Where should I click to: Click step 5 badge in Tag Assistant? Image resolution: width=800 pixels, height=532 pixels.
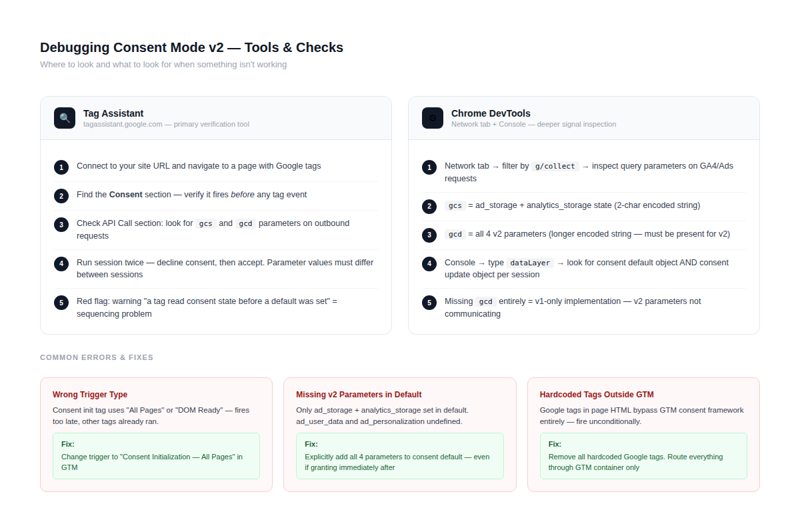point(61,302)
